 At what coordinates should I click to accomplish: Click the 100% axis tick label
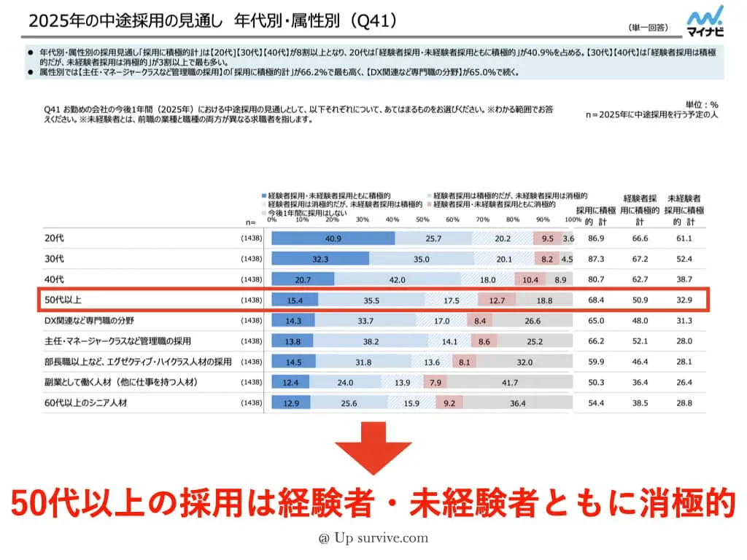coord(573,219)
